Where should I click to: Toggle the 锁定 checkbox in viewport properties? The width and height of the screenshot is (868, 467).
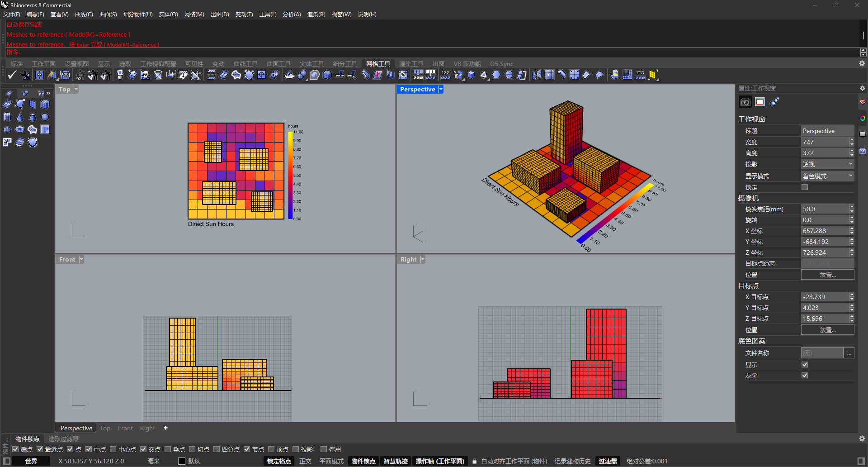(x=805, y=187)
